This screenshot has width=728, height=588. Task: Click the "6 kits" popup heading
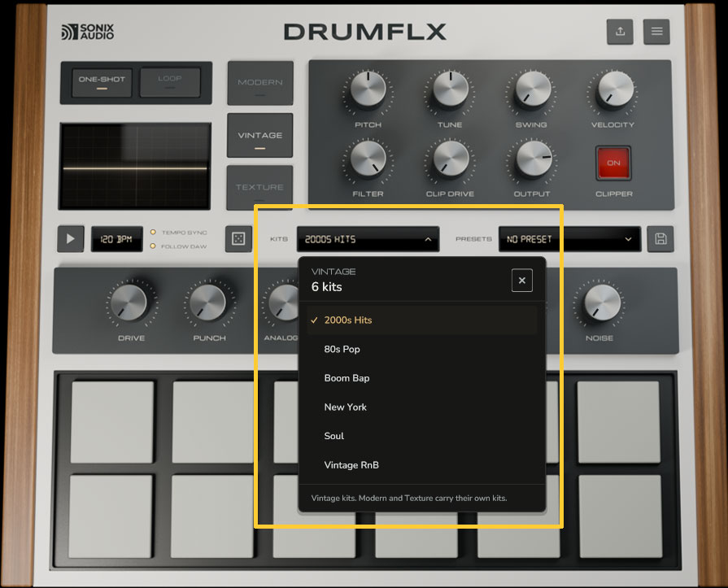coord(327,287)
